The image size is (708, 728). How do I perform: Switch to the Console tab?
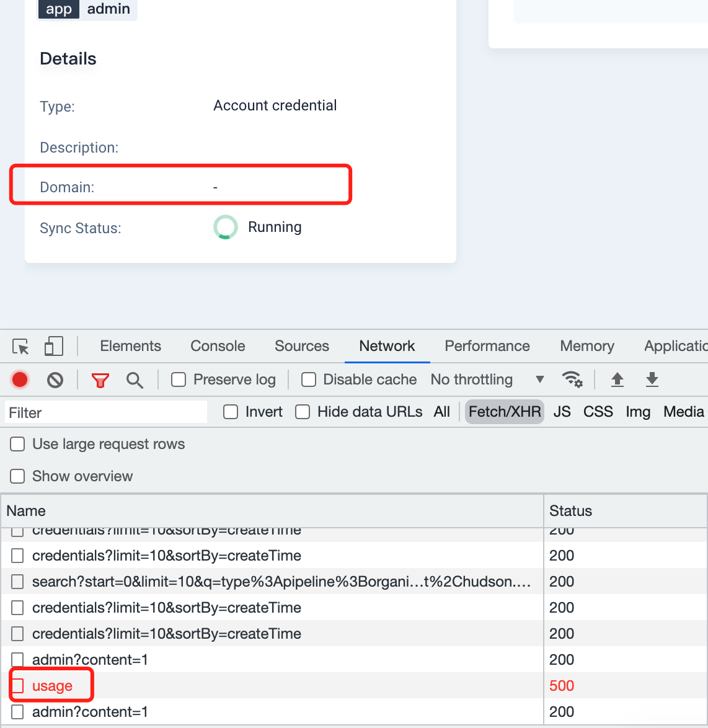pos(217,346)
